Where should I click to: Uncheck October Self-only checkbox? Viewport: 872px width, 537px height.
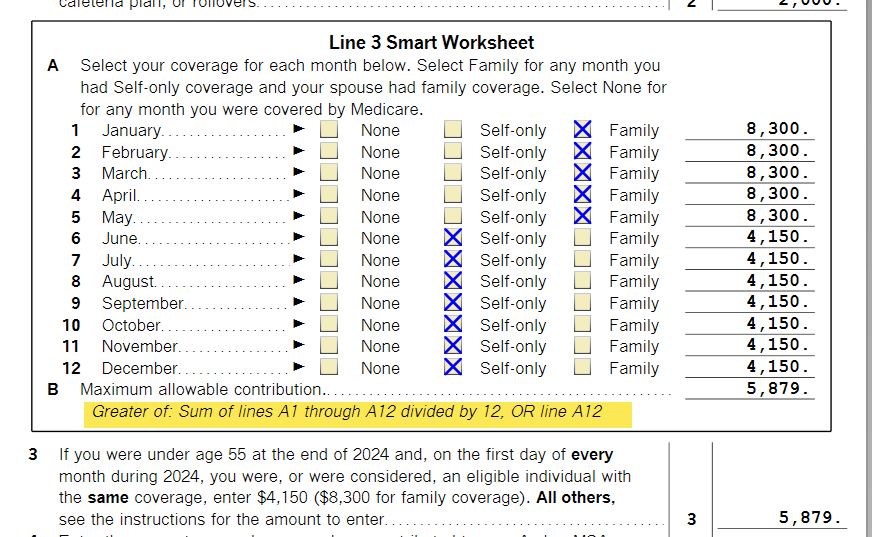point(453,325)
